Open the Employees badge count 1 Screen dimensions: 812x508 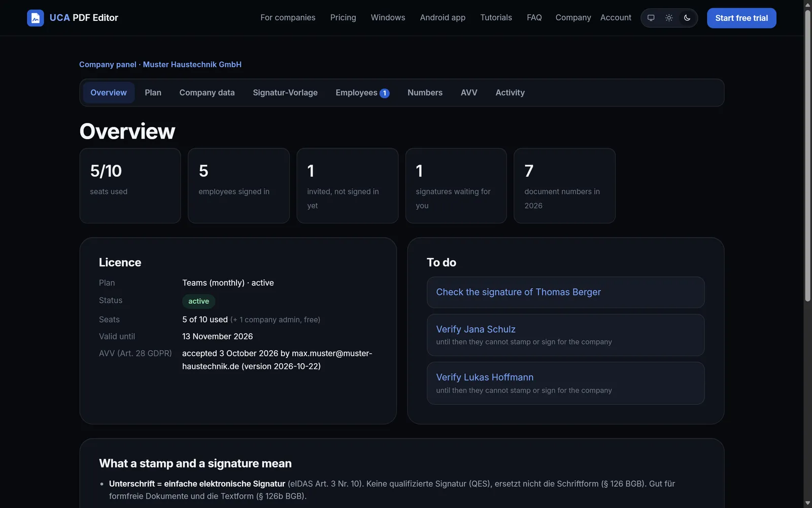click(x=385, y=93)
